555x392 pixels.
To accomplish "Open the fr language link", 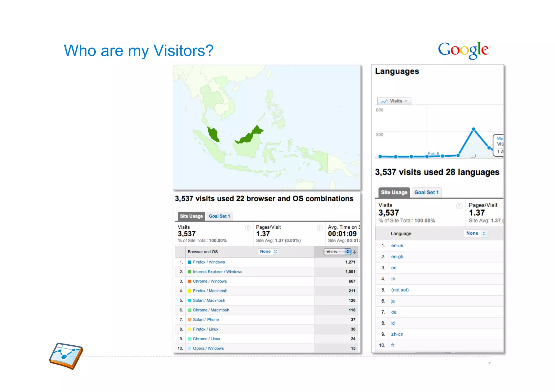I will tap(393, 345).
